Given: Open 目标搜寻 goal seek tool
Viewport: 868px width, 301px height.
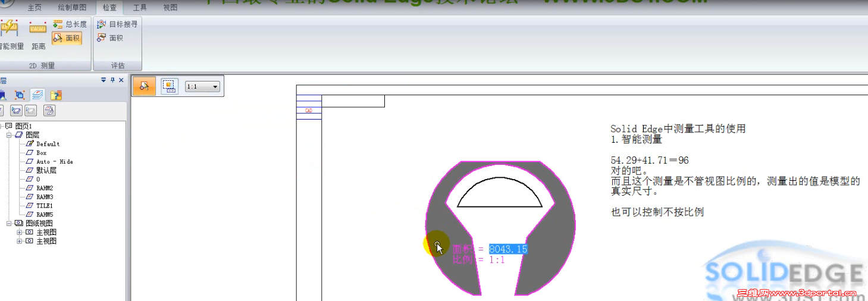Looking at the screenshot, I should pos(117,24).
